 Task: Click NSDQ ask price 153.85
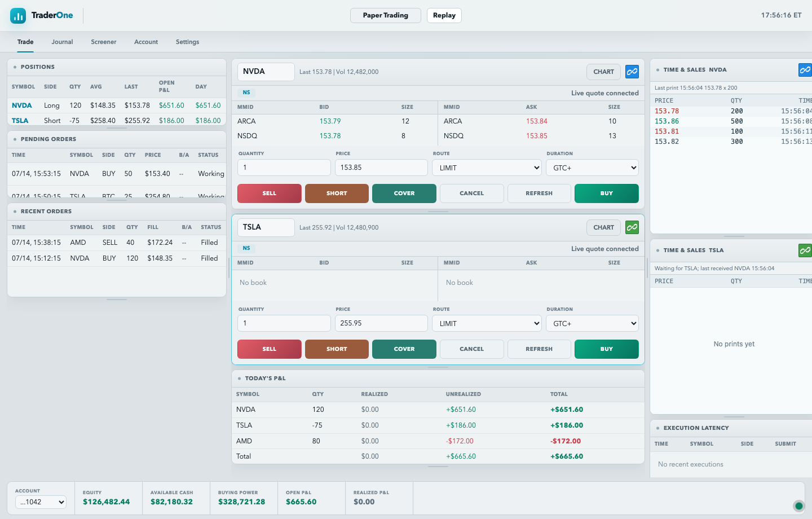click(537, 136)
